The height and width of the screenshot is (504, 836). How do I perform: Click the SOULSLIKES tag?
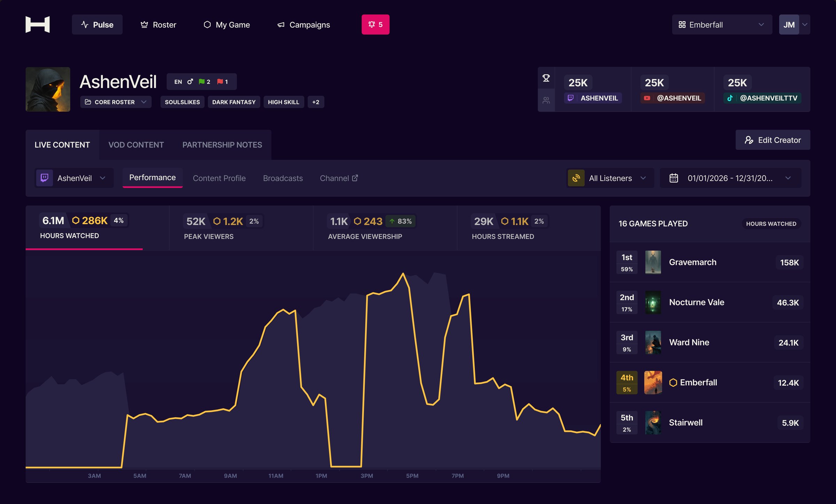[183, 102]
